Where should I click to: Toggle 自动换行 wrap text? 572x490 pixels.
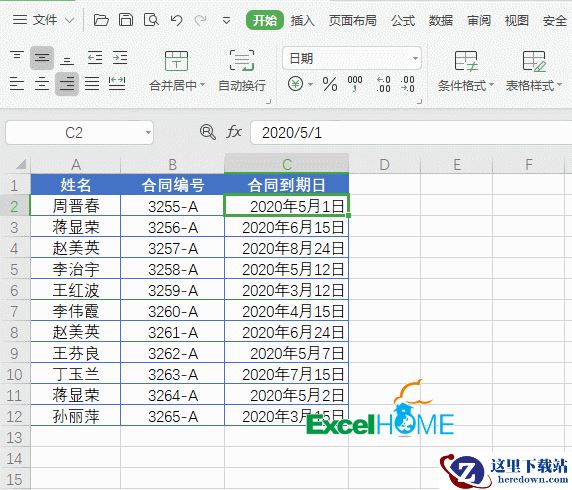coord(241,71)
